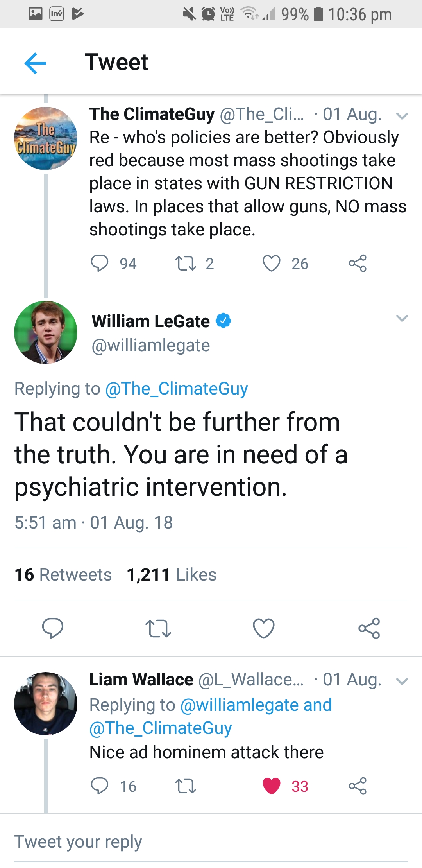Unlike Liam Wallace's reply

coord(272,786)
